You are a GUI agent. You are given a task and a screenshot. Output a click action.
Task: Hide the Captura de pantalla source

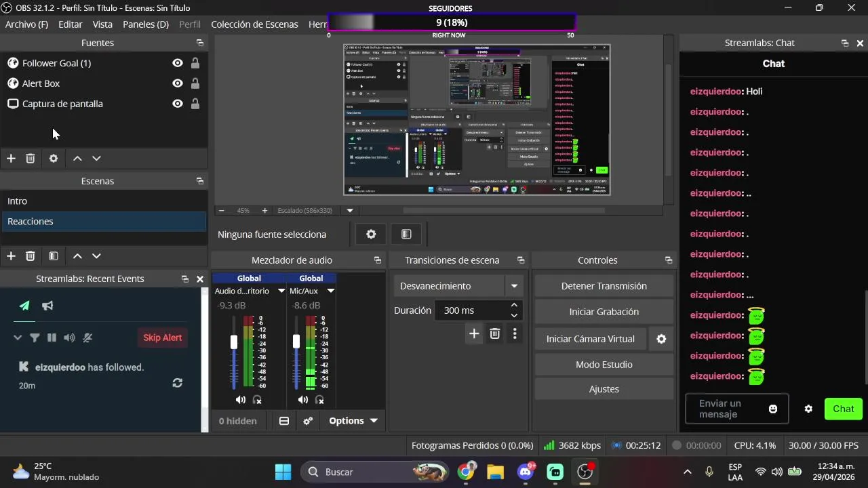pyautogui.click(x=177, y=104)
